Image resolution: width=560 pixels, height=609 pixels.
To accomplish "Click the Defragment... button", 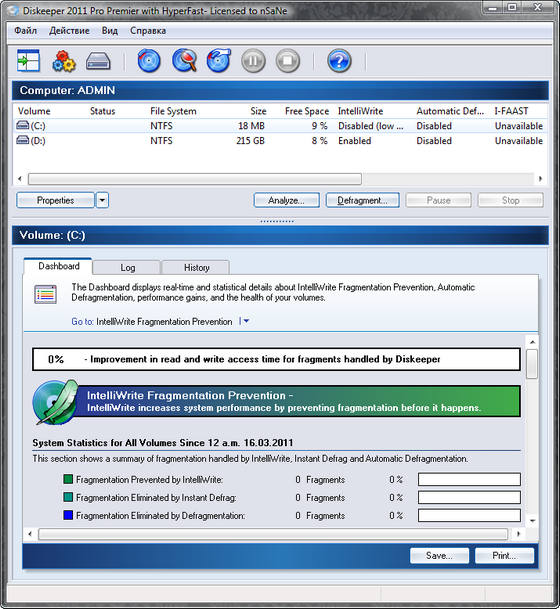I will (362, 200).
